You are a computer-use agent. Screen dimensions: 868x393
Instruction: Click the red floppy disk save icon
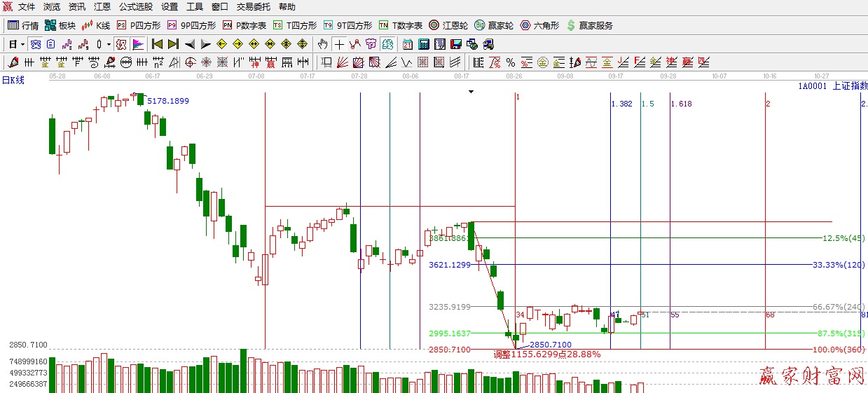coord(456,44)
